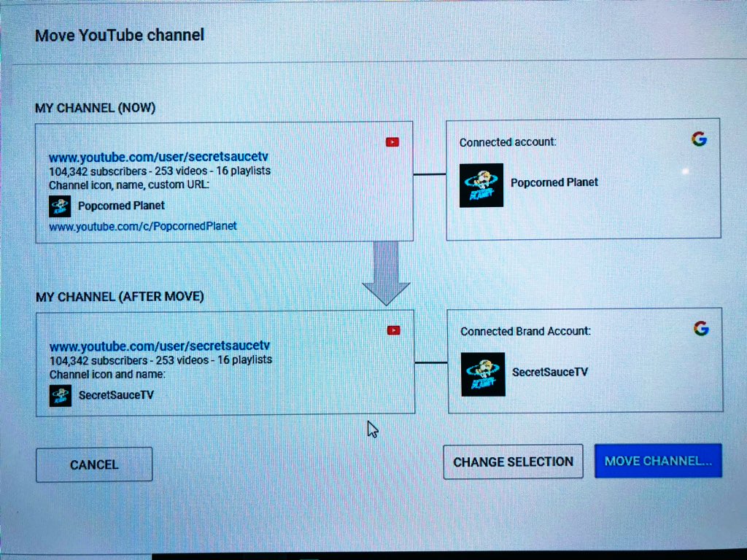Image resolution: width=747 pixels, height=560 pixels.
Task: Click the 'SecretSauceTV' connected brand account name
Action: pos(550,372)
